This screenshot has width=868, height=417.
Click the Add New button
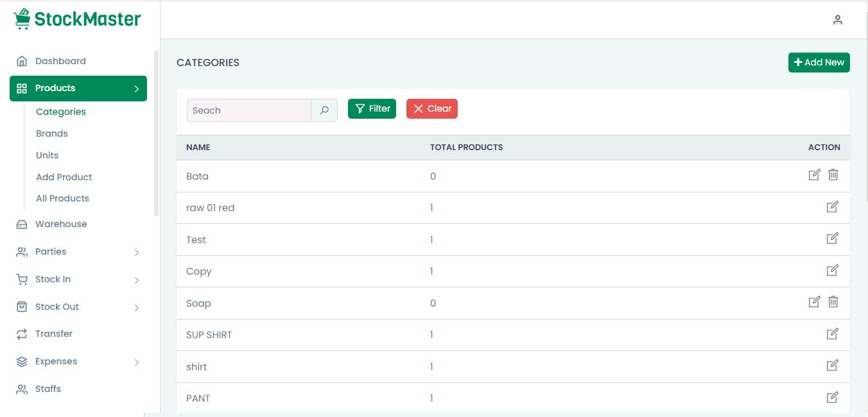(x=819, y=62)
